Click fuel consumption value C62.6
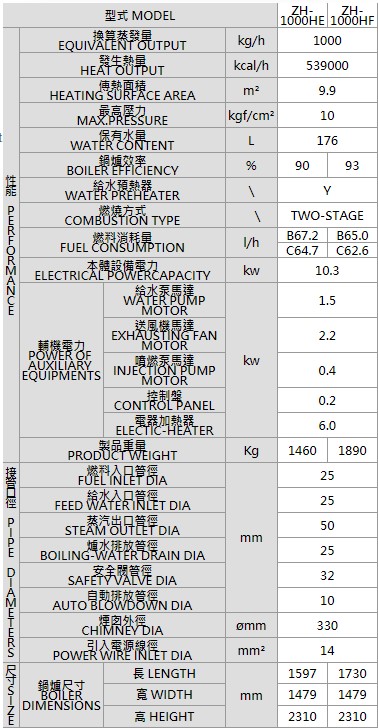Viewport: 378px width, 728px height. 352,251
